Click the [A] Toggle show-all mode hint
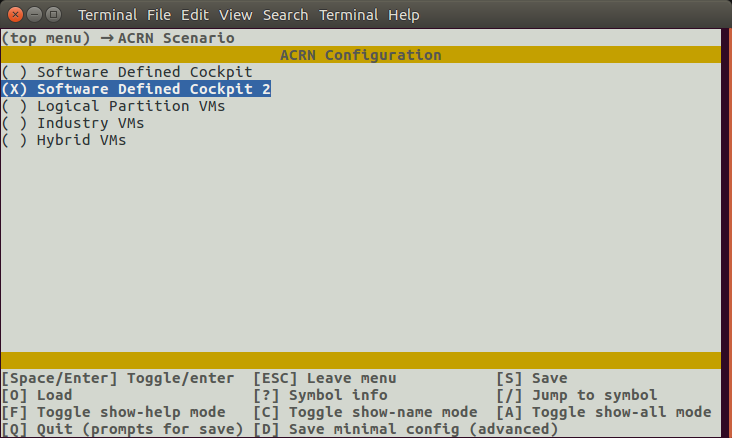Viewport: 732px width, 438px height. 604,412
